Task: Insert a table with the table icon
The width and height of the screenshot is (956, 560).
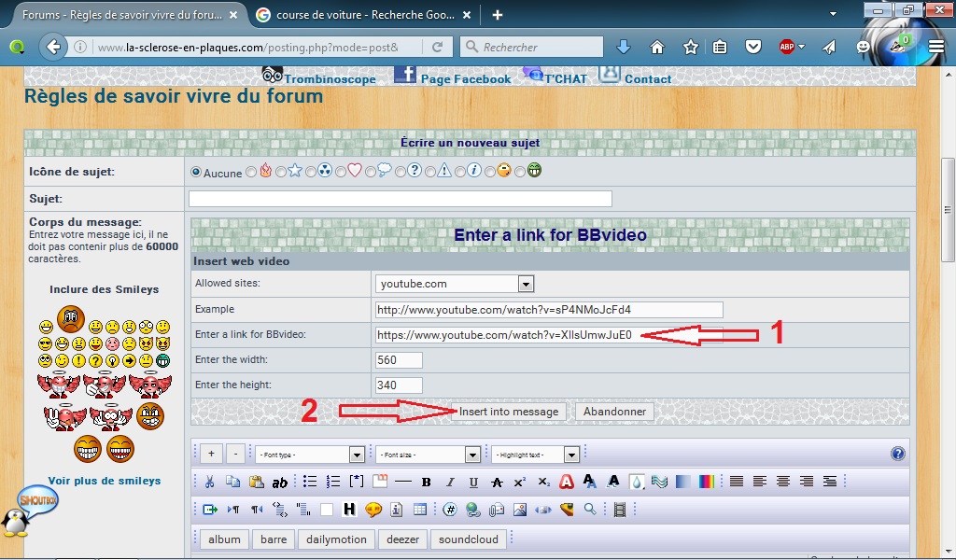Action: tap(420, 510)
